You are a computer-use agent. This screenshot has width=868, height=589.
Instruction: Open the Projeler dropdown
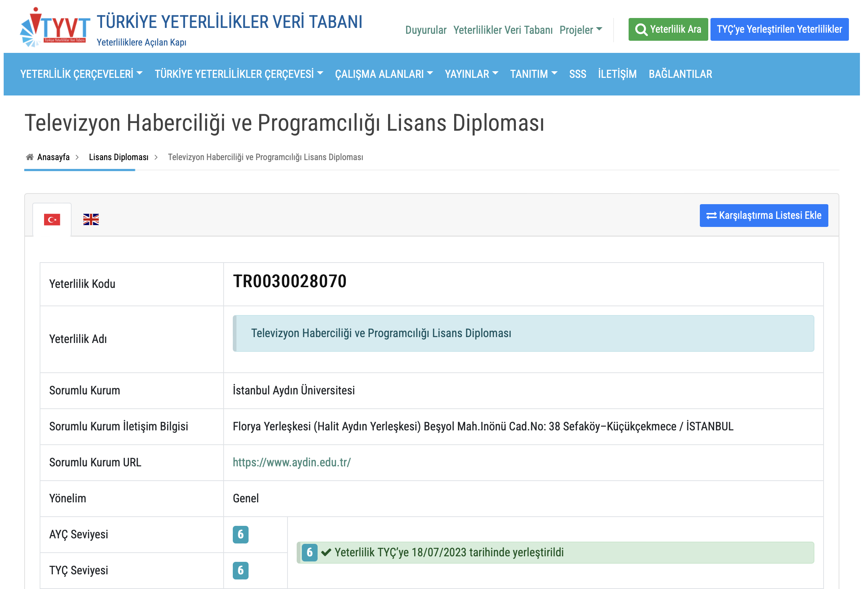click(x=581, y=30)
